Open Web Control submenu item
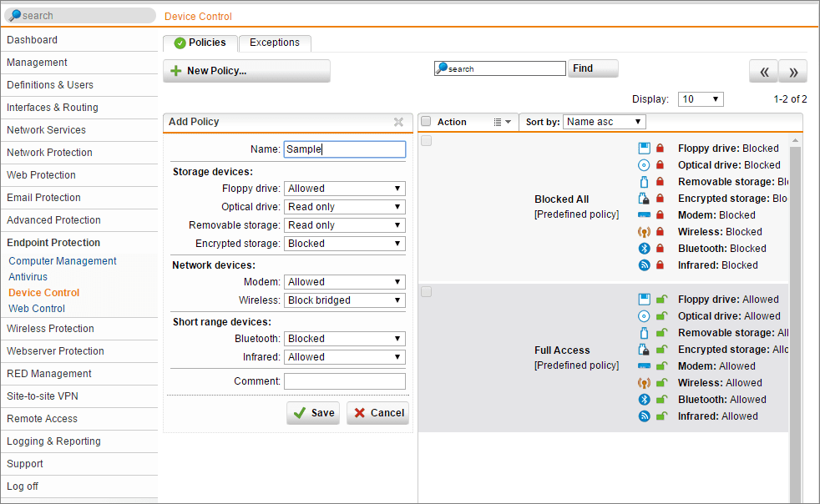Screen dimensions: 820x504 [x=37, y=309]
